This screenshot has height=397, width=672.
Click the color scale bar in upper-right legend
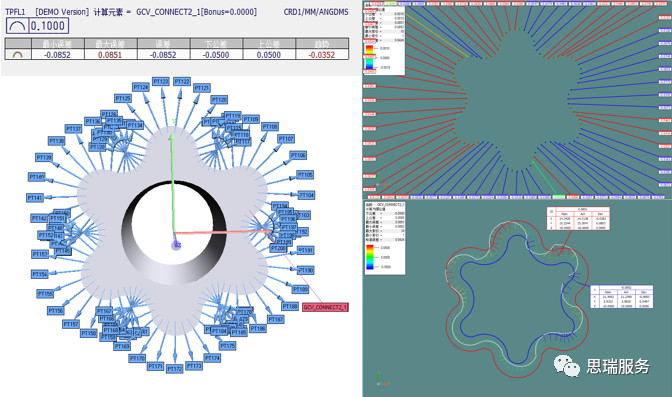click(369, 57)
